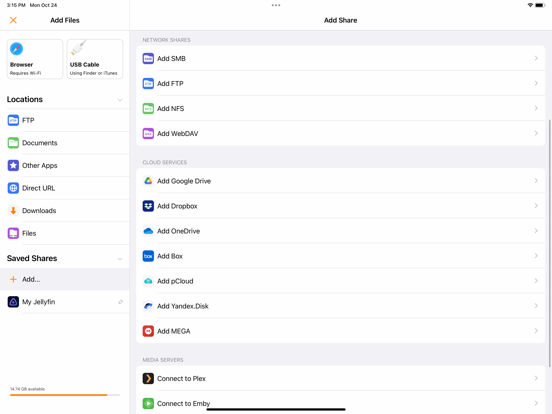Open Add WebDAV share
The image size is (552, 414).
click(x=340, y=133)
